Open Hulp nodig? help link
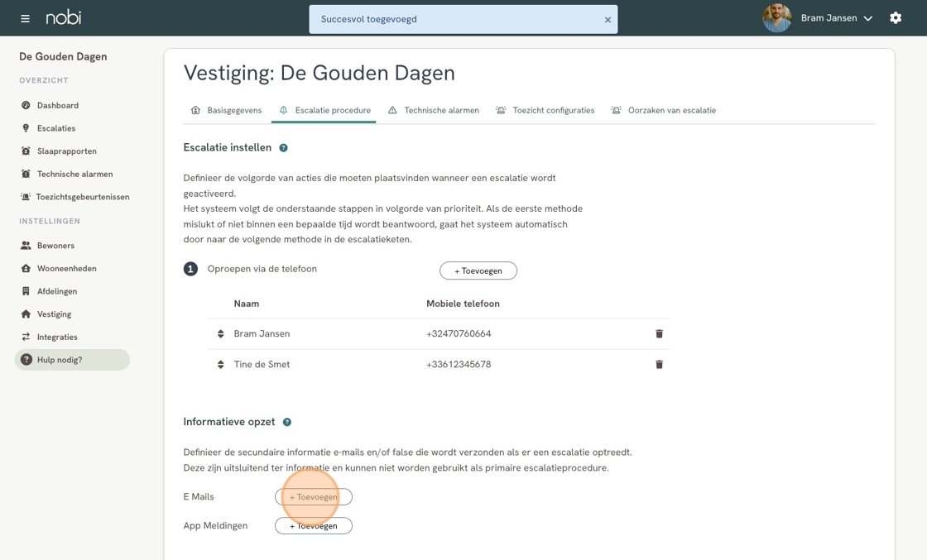 coord(60,360)
